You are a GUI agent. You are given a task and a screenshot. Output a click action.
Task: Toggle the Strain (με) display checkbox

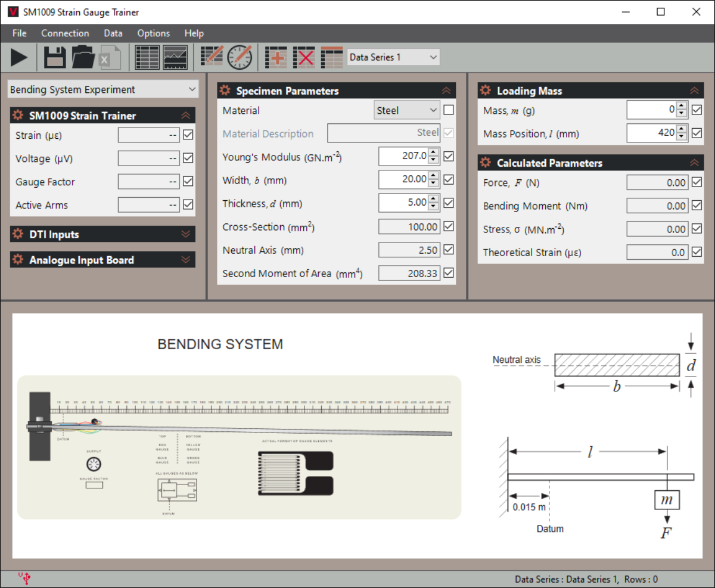pos(188,135)
